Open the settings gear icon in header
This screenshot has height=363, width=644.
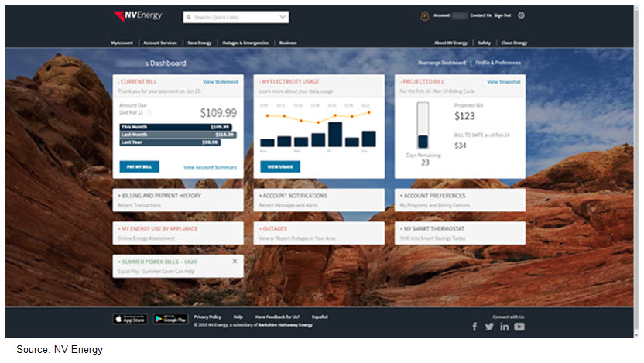521,15
